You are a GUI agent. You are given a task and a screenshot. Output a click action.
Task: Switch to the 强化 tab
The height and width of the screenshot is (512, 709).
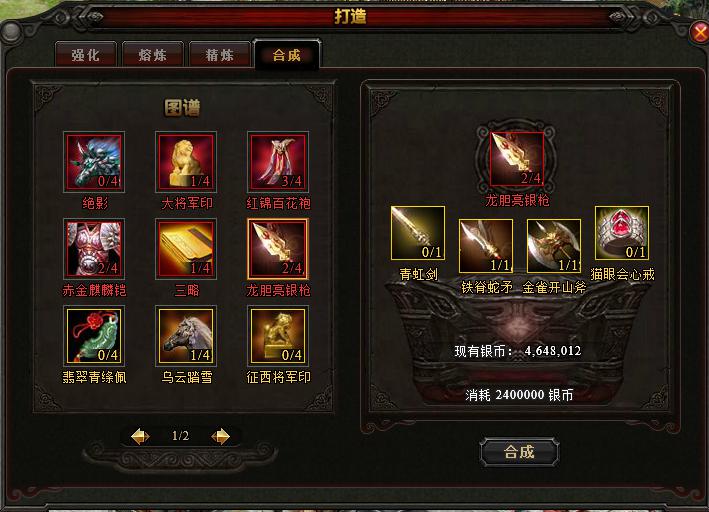tap(85, 55)
